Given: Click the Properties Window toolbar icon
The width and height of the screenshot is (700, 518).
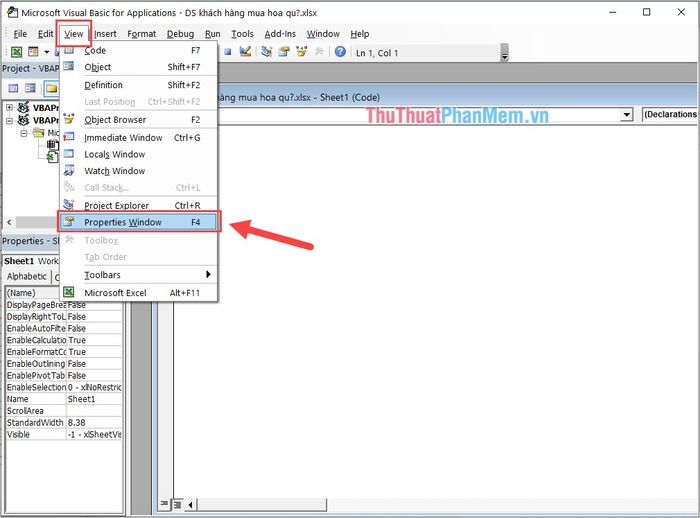Looking at the screenshot, I should point(284,52).
